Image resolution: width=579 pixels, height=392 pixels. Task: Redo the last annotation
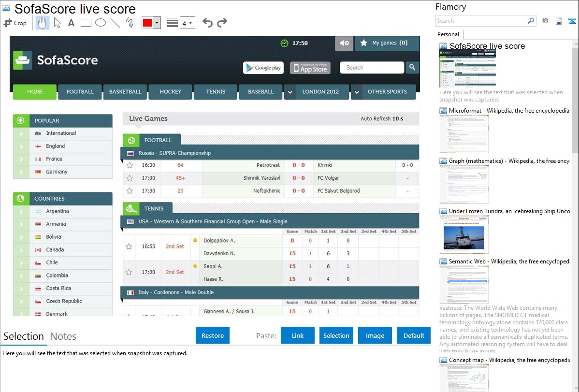[222, 23]
